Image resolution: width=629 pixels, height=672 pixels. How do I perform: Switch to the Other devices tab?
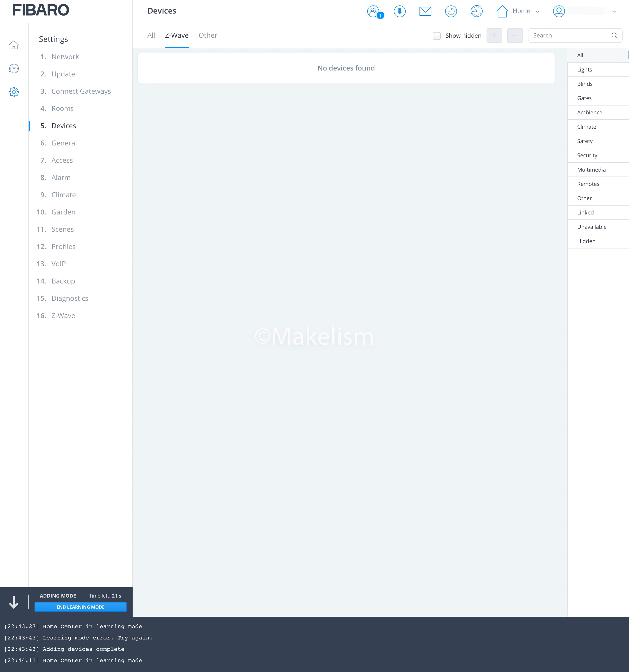pyautogui.click(x=208, y=35)
